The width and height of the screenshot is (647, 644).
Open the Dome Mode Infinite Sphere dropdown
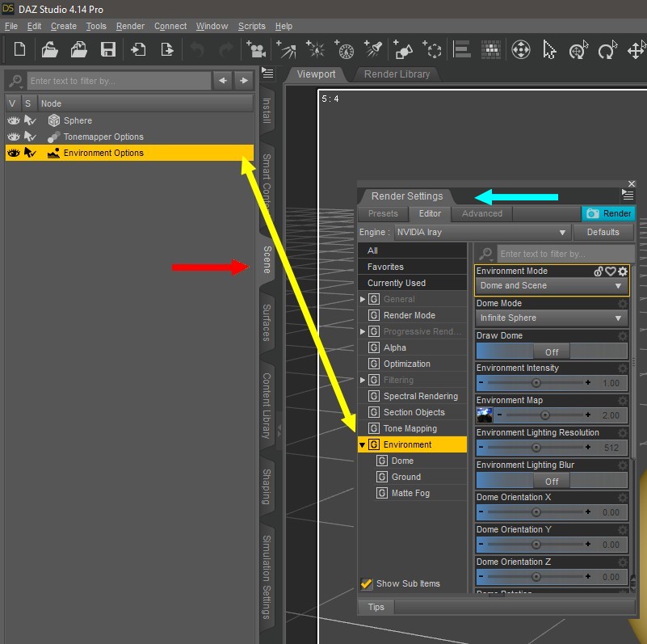pos(552,318)
